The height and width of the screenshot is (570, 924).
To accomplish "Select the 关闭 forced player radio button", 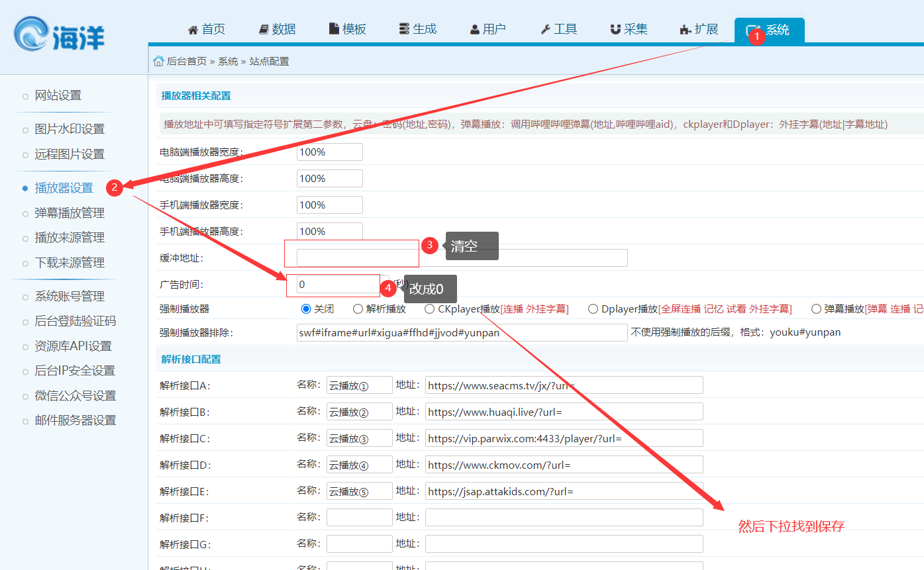I will (x=306, y=309).
